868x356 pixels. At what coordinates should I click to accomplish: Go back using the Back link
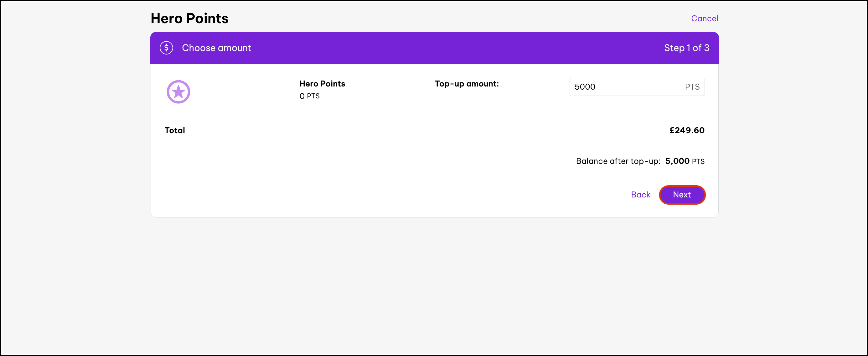pyautogui.click(x=640, y=195)
